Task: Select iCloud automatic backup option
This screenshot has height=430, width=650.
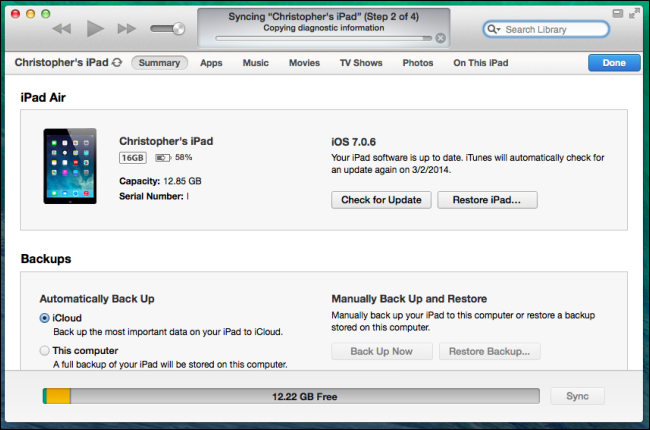Action: (x=45, y=317)
